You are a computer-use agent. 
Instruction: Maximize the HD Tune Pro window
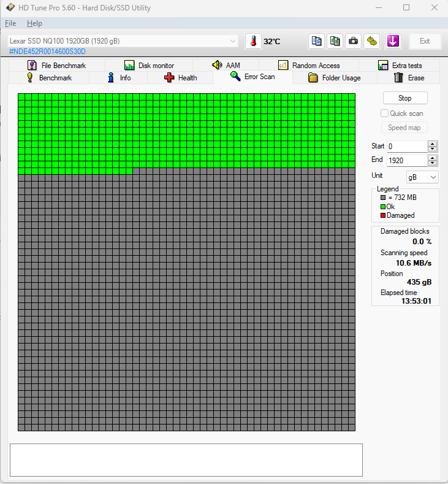coord(406,7)
